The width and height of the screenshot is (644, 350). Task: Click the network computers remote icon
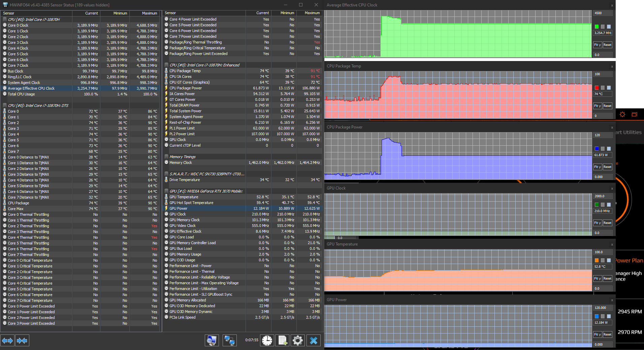[230, 341]
